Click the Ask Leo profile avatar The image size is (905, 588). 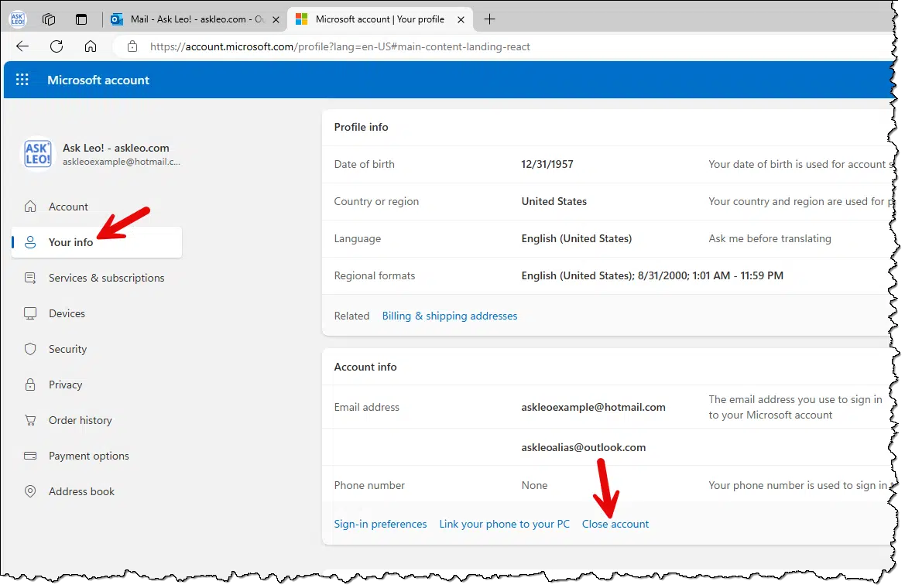point(37,154)
